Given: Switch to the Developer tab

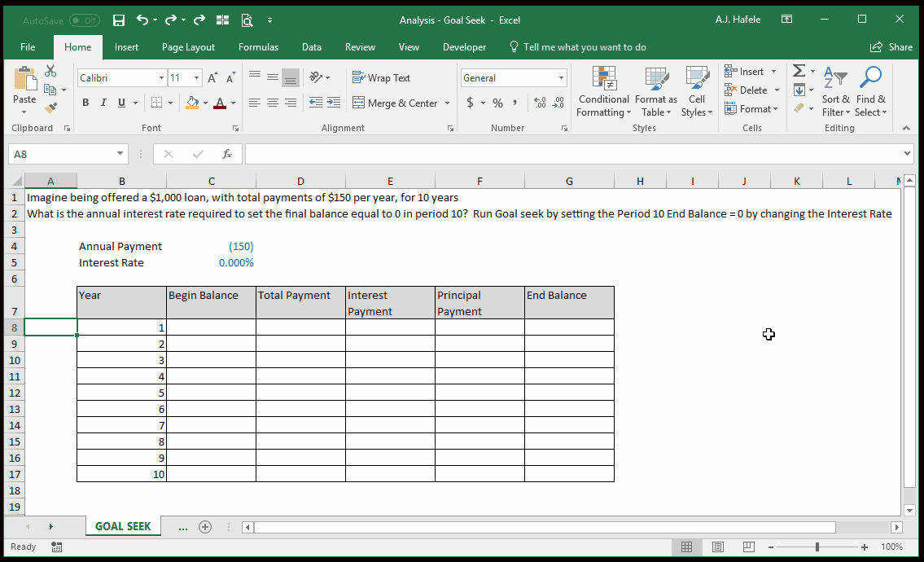Looking at the screenshot, I should click(464, 47).
